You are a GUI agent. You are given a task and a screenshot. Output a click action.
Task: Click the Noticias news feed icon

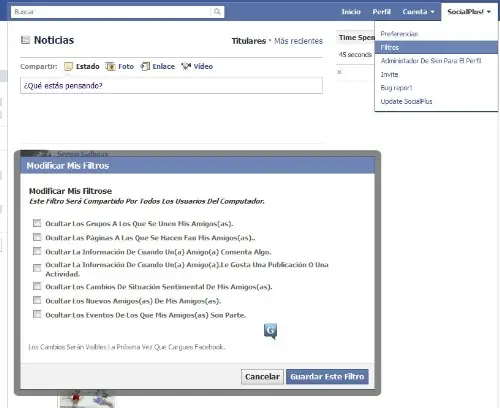coord(25,40)
